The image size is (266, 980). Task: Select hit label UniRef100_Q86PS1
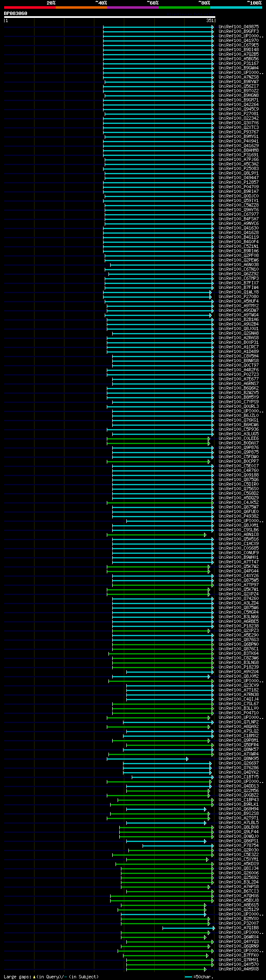pyautogui.click(x=239, y=841)
